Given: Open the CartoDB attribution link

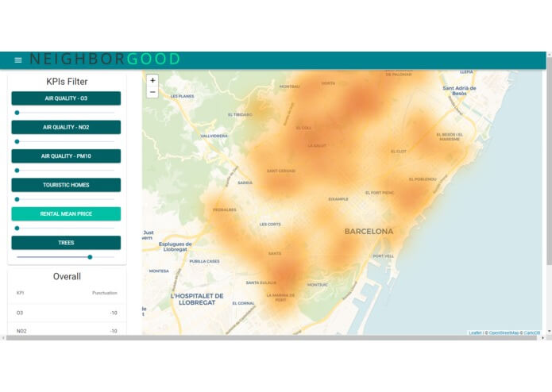Looking at the screenshot, I should pyautogui.click(x=532, y=332).
